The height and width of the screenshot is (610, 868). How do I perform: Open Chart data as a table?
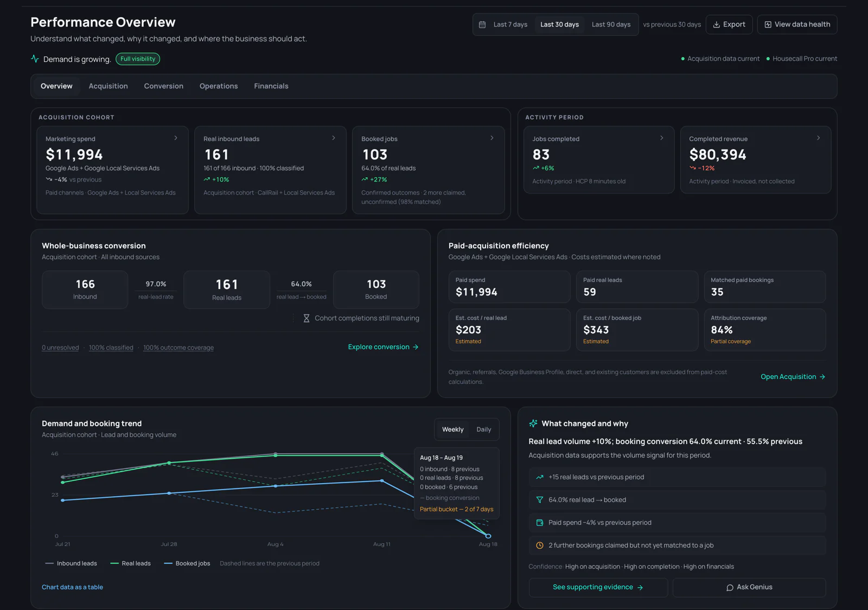point(72,587)
